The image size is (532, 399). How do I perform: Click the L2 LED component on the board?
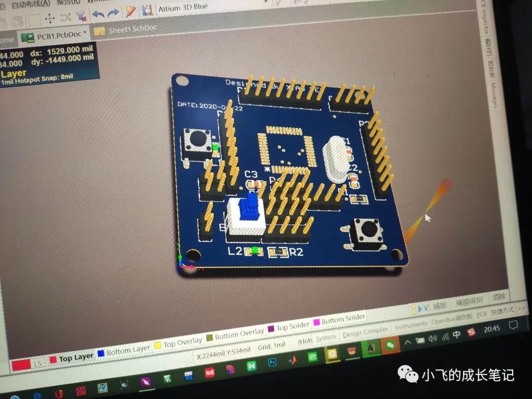[x=255, y=251]
